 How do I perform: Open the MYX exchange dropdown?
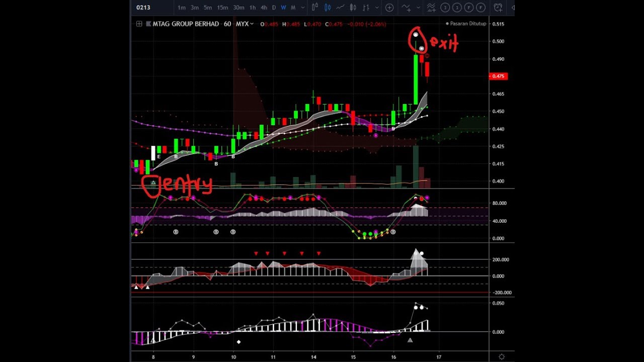(x=245, y=24)
